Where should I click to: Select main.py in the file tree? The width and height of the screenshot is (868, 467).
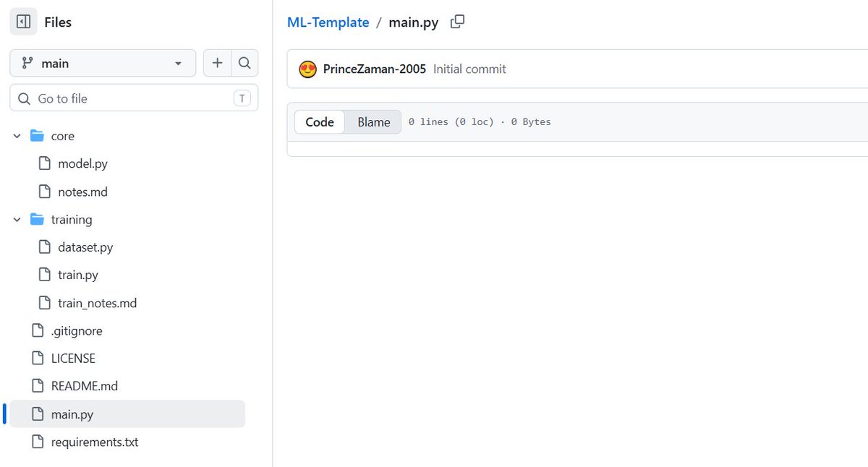[127, 414]
